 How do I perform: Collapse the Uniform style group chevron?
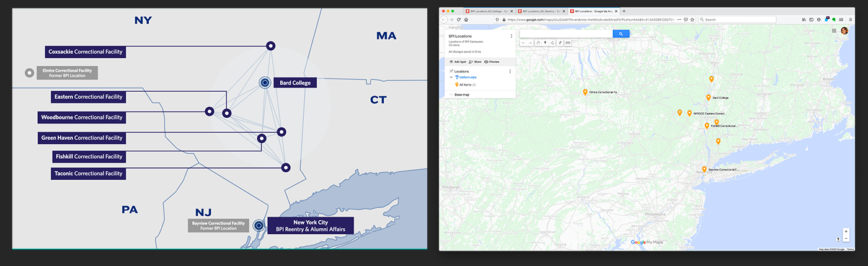[x=451, y=77]
